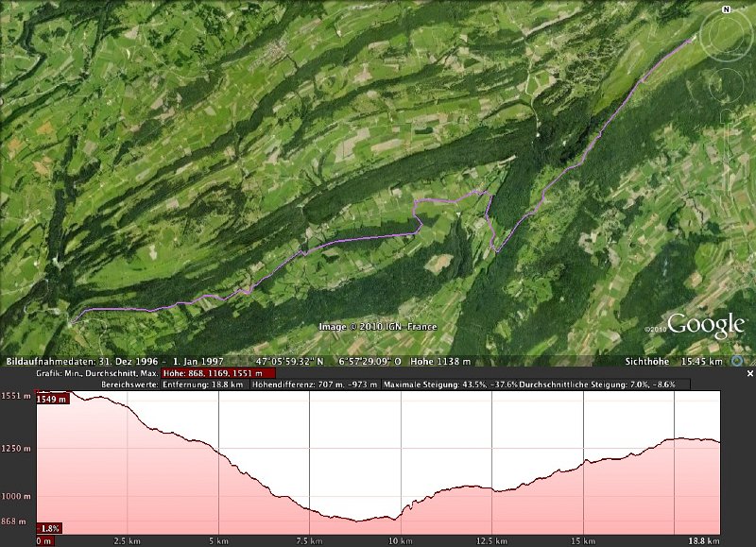Click the red 0 m distance marker

pyautogui.click(x=43, y=541)
